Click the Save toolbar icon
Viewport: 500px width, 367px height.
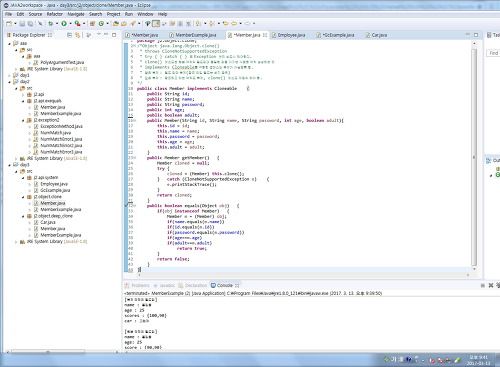pyautogui.click(x=22, y=24)
